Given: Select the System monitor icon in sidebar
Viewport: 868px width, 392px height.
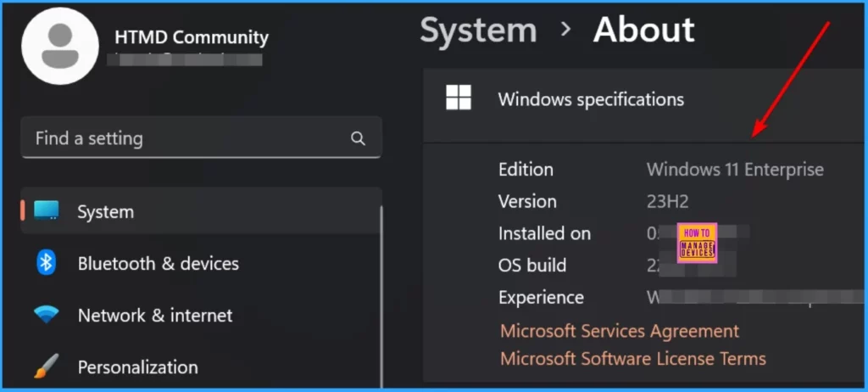Looking at the screenshot, I should [47, 210].
